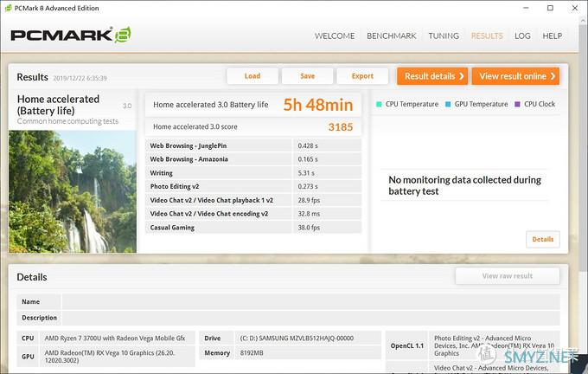Click the Home accelerated 3.0 score label
The height and width of the screenshot is (374, 588).
coord(195,127)
